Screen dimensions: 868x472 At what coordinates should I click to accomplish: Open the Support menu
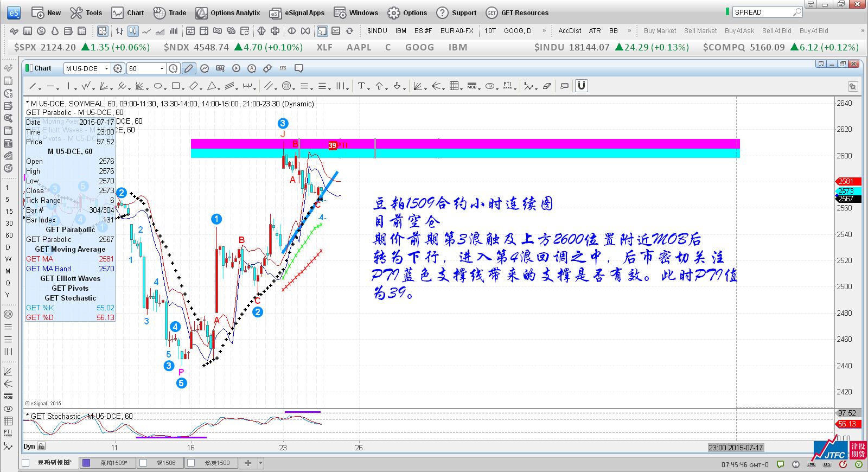(x=456, y=12)
